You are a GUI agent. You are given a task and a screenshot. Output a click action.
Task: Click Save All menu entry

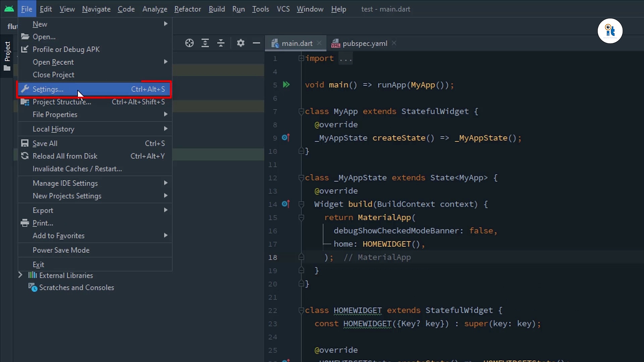click(x=95, y=143)
